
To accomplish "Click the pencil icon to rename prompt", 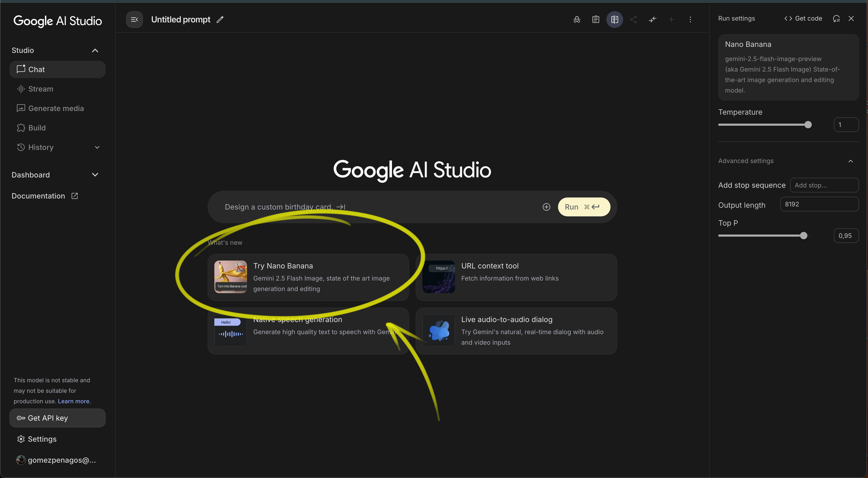I will click(x=220, y=19).
